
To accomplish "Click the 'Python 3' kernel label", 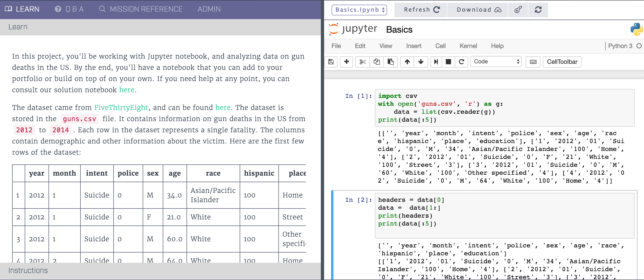I will (620, 46).
